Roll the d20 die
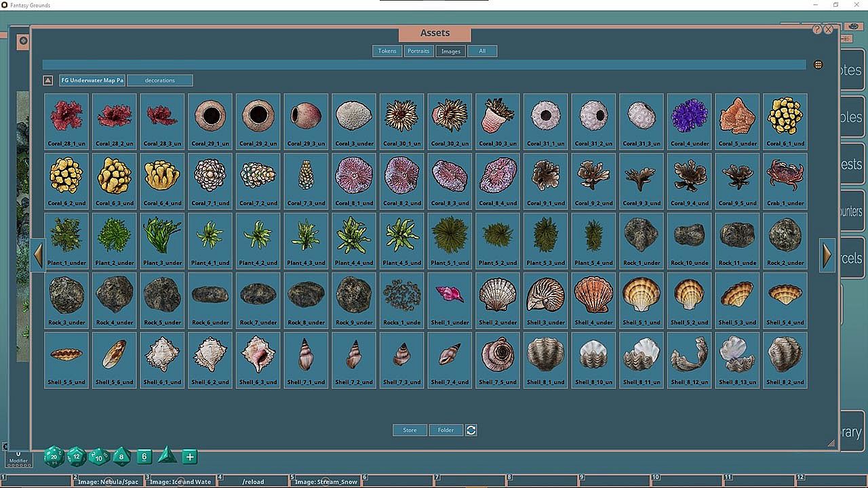The height and width of the screenshot is (488, 868). (x=54, y=457)
